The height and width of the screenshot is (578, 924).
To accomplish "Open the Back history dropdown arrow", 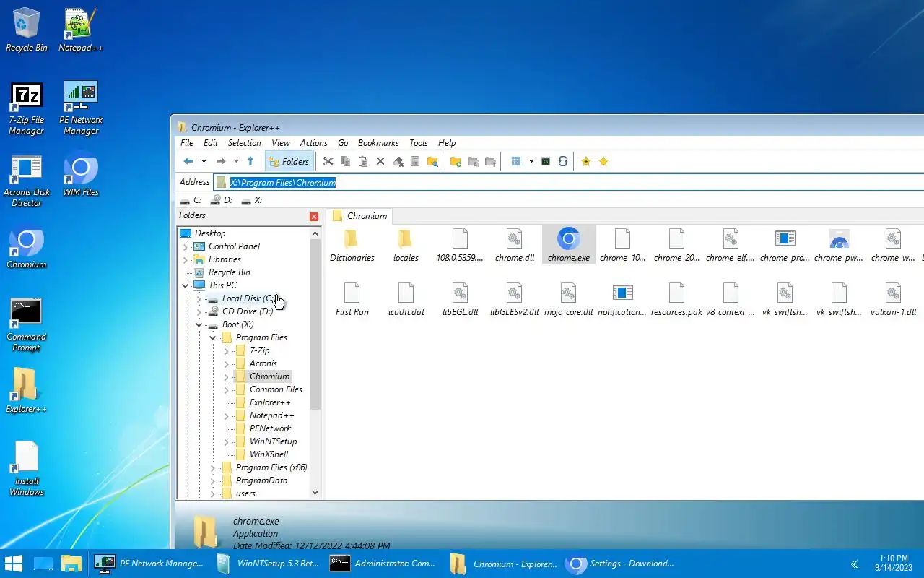I will click(204, 161).
